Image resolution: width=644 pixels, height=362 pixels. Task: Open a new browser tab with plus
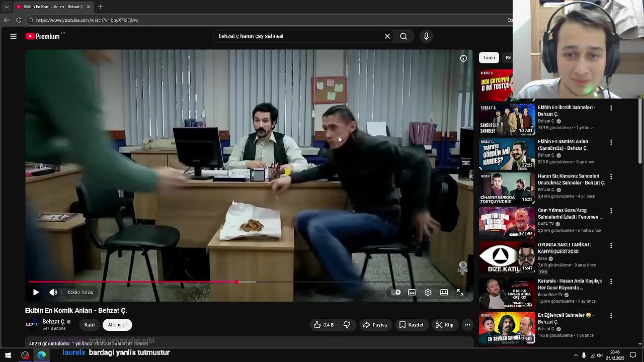tap(101, 7)
